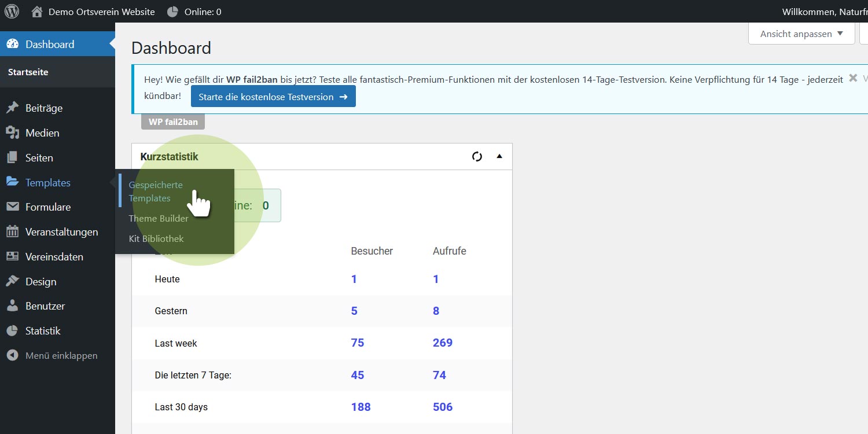Image resolution: width=868 pixels, height=434 pixels.
Task: Click Gestern views count 8
Action: tap(436, 311)
